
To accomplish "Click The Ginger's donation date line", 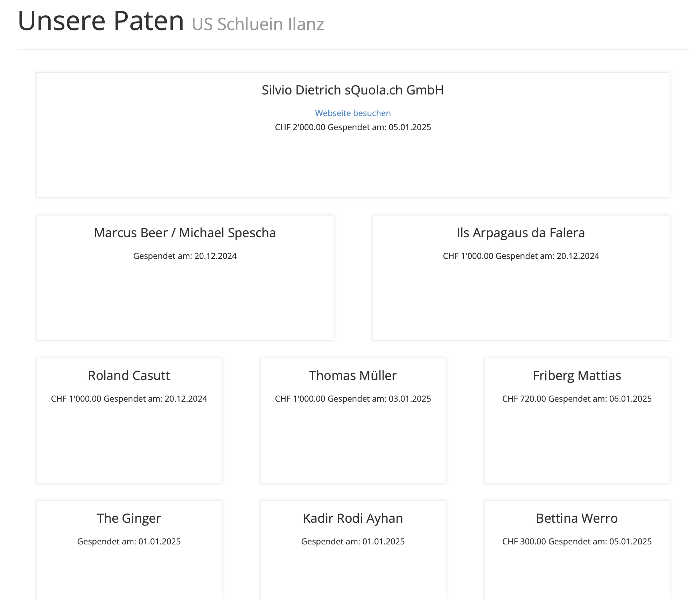I will click(x=129, y=541).
